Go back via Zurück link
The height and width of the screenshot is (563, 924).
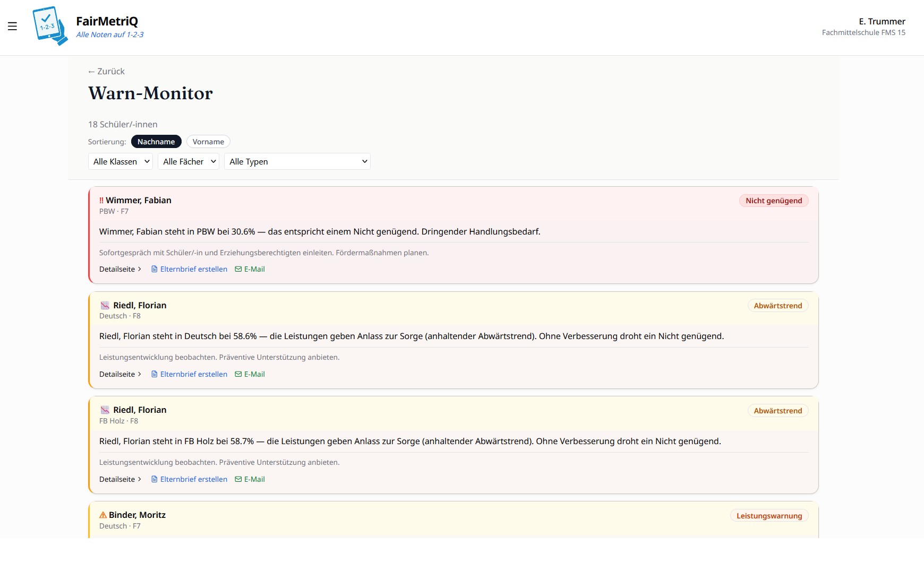click(106, 71)
